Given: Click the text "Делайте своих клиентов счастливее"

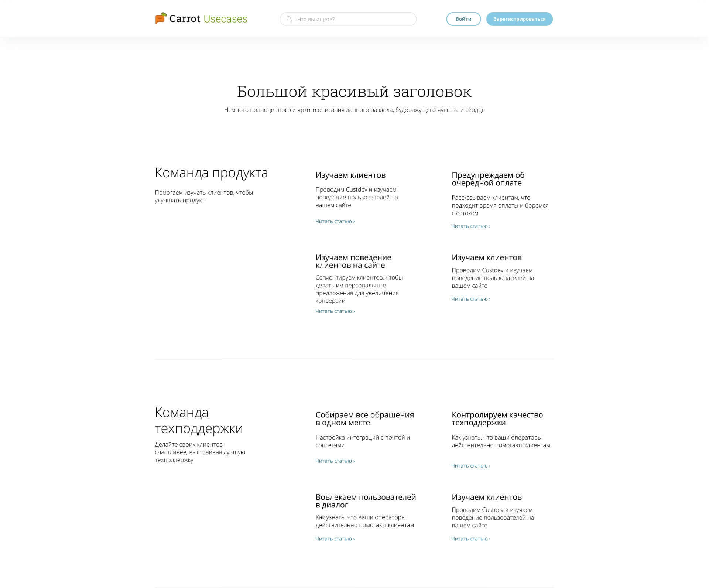Looking at the screenshot, I should 200,452.
